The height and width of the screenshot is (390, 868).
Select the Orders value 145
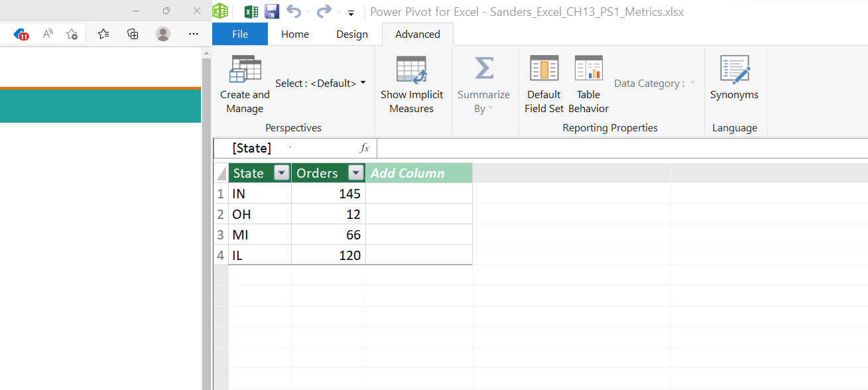[328, 194]
